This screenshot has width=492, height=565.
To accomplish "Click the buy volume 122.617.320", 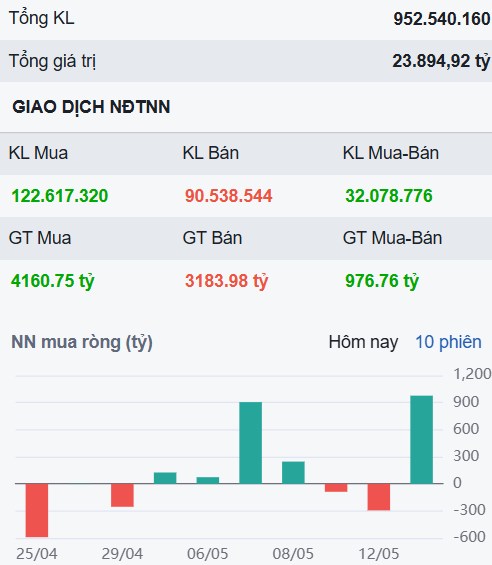I will pyautogui.click(x=59, y=196).
